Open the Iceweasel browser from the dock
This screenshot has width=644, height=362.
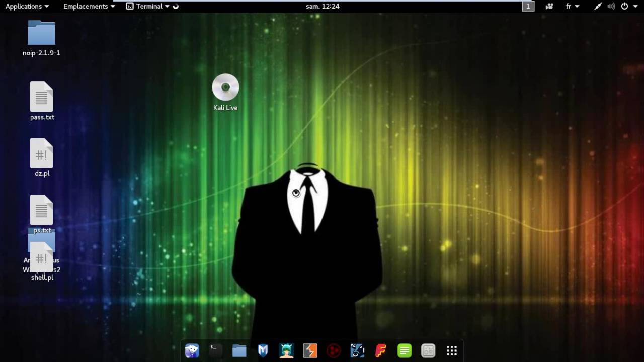point(192,350)
